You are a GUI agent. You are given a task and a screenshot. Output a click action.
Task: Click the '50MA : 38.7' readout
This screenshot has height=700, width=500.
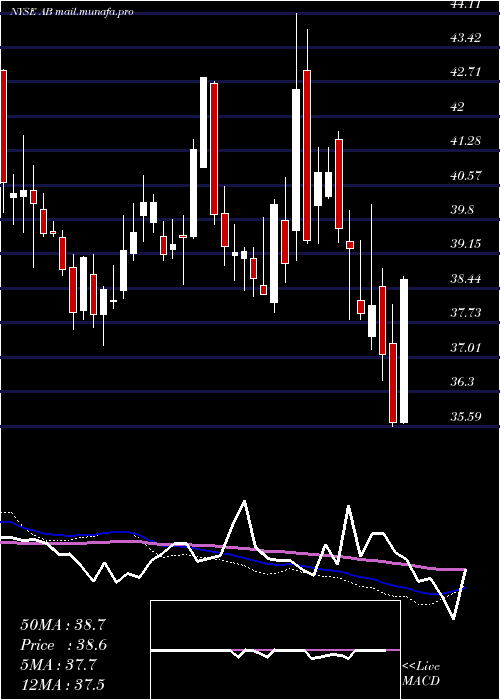pos(63,625)
